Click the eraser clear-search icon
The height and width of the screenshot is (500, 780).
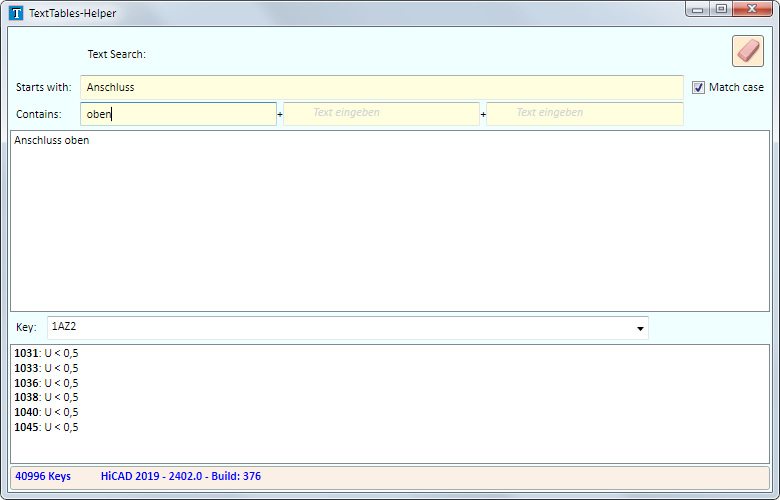pyautogui.click(x=748, y=51)
